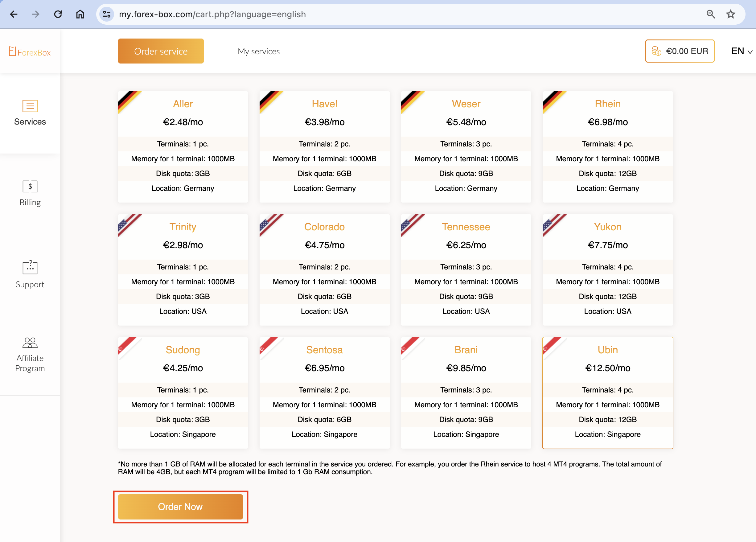The image size is (756, 542).
Task: Open the Support sidebar icon
Action: 30,267
